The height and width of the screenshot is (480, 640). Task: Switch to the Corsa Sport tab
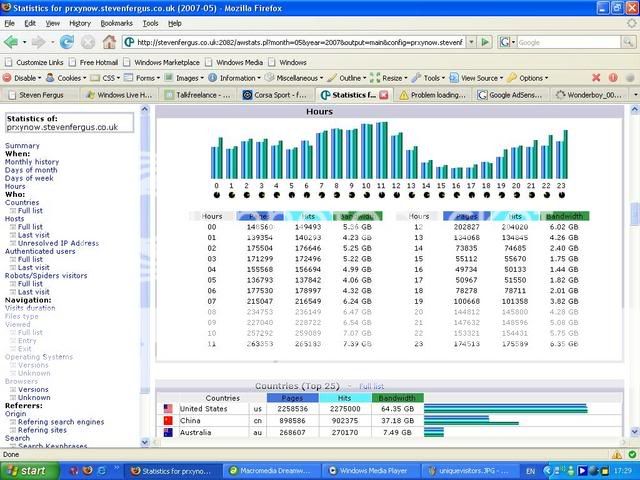(x=277, y=94)
